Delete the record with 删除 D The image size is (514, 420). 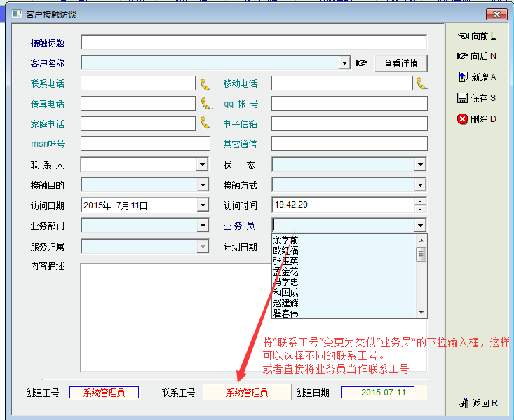(x=477, y=119)
